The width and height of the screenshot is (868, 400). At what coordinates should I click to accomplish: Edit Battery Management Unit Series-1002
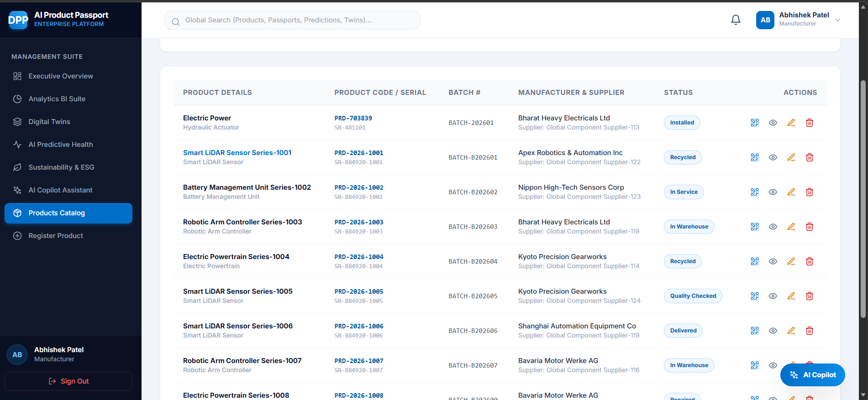[x=791, y=192]
